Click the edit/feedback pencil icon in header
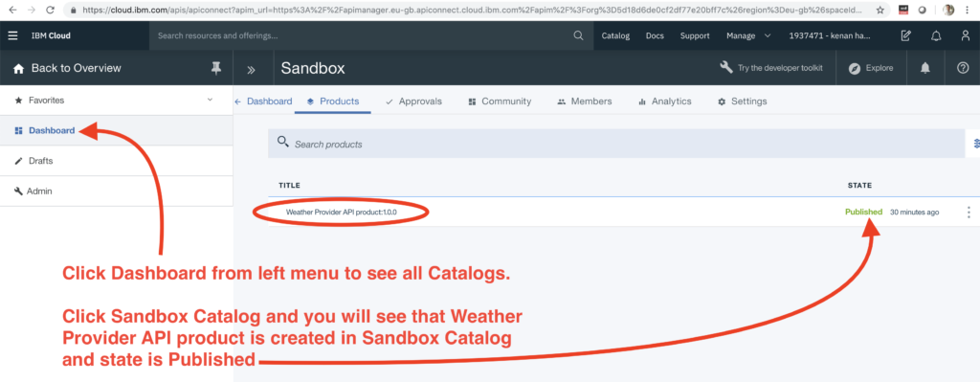 coord(905,35)
